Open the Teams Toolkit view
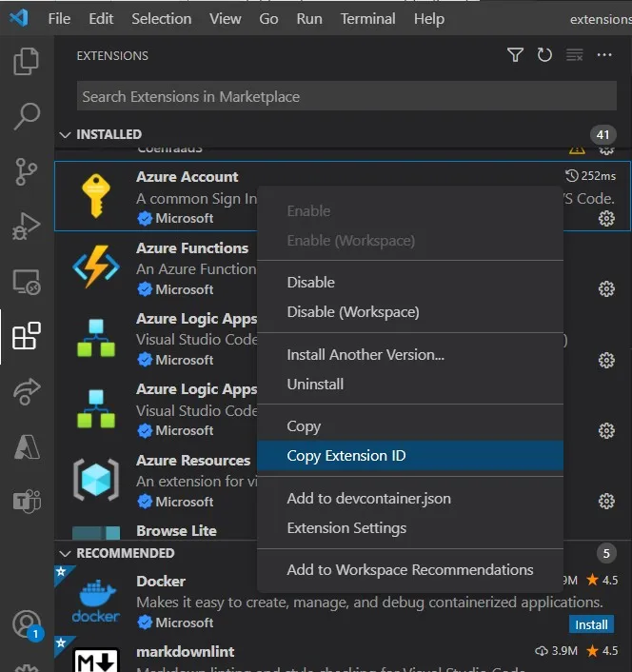The height and width of the screenshot is (672, 632). [27, 501]
